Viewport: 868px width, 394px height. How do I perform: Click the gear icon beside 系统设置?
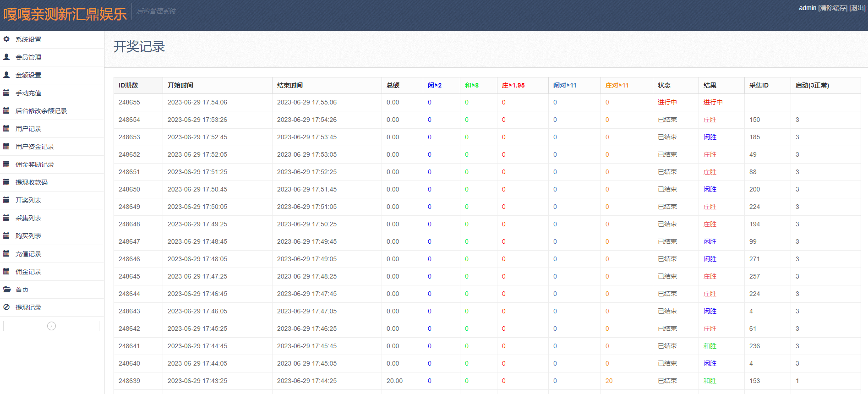coord(6,39)
